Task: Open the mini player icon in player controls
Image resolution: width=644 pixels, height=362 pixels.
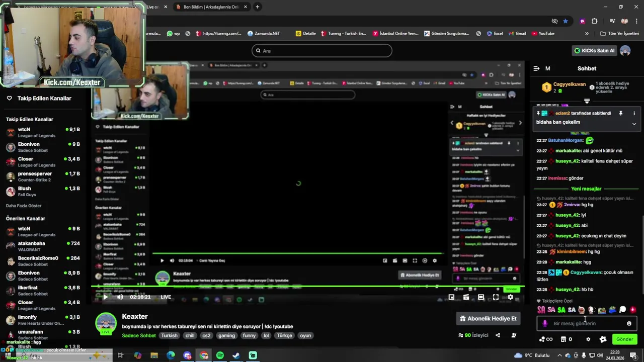Action: [x=451, y=297]
